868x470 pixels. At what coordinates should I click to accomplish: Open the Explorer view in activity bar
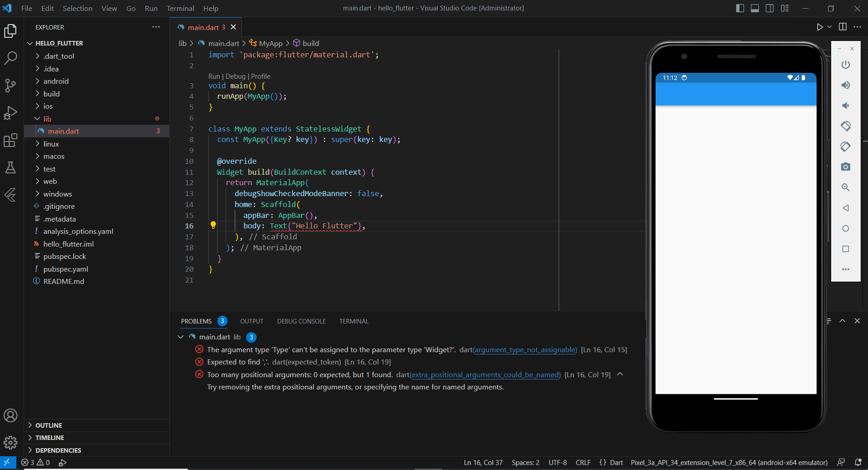tap(10, 31)
